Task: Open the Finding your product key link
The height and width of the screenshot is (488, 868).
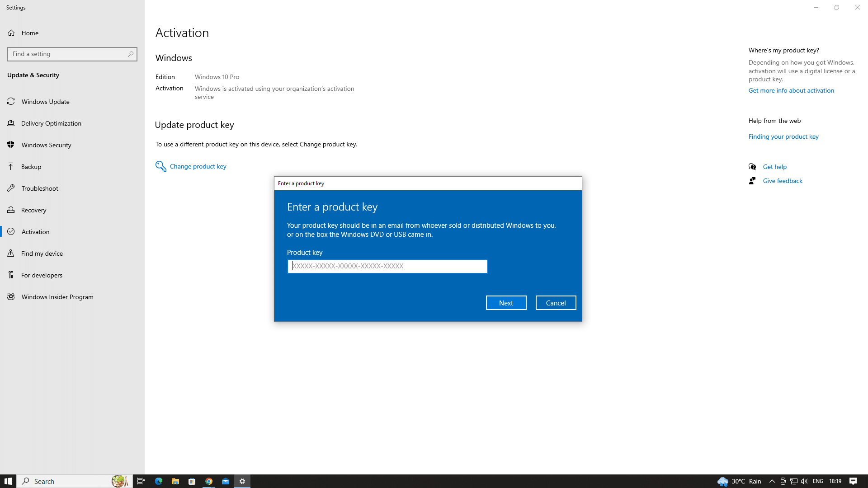Action: point(783,136)
